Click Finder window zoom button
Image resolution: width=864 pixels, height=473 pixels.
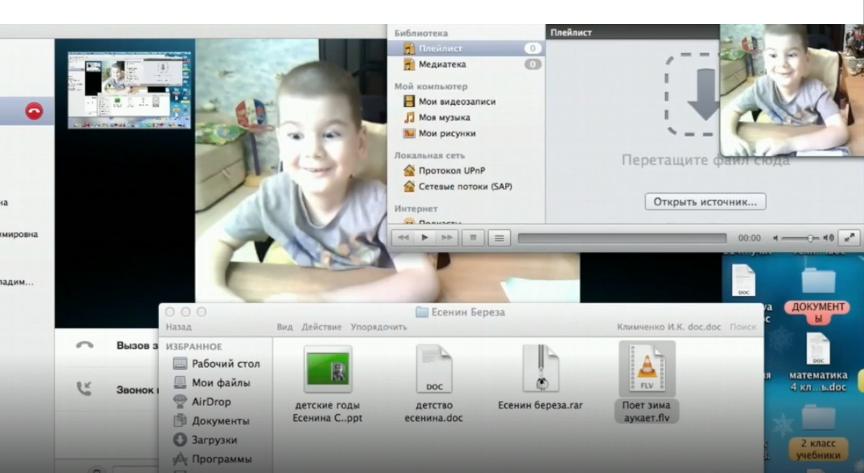click(202, 312)
